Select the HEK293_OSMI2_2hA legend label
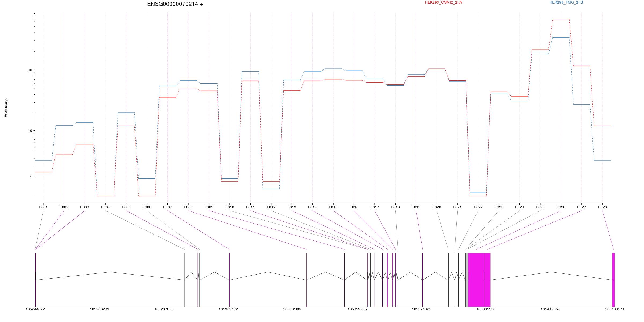 pos(443,2)
